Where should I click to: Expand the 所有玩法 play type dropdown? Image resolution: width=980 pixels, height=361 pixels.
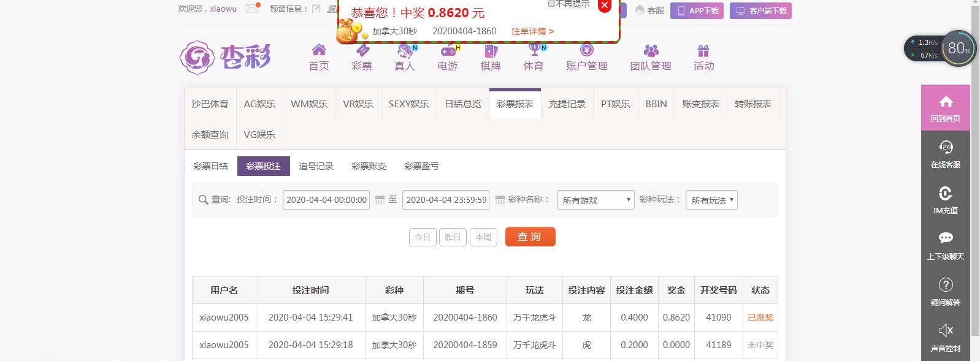click(711, 200)
